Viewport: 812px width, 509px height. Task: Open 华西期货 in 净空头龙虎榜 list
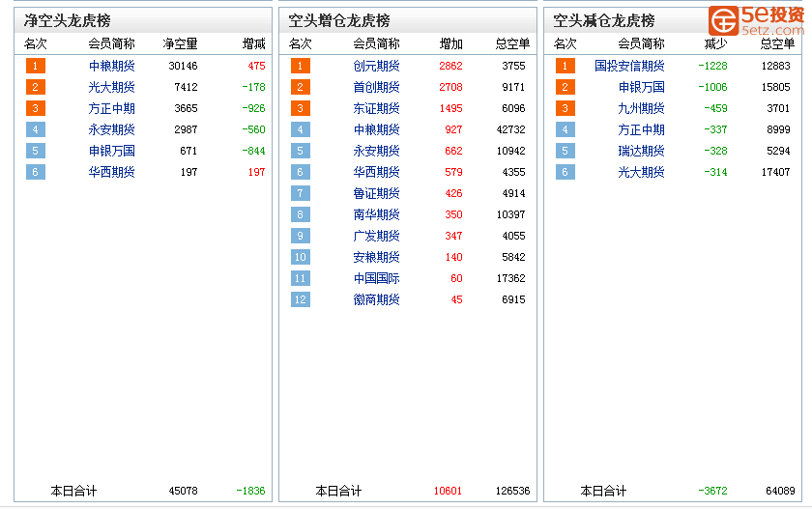point(111,172)
